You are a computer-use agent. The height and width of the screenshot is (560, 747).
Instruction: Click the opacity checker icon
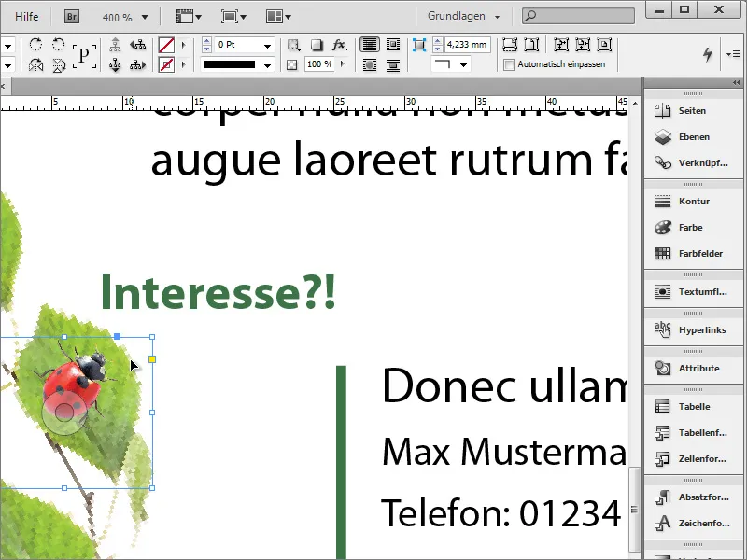pyautogui.click(x=292, y=64)
